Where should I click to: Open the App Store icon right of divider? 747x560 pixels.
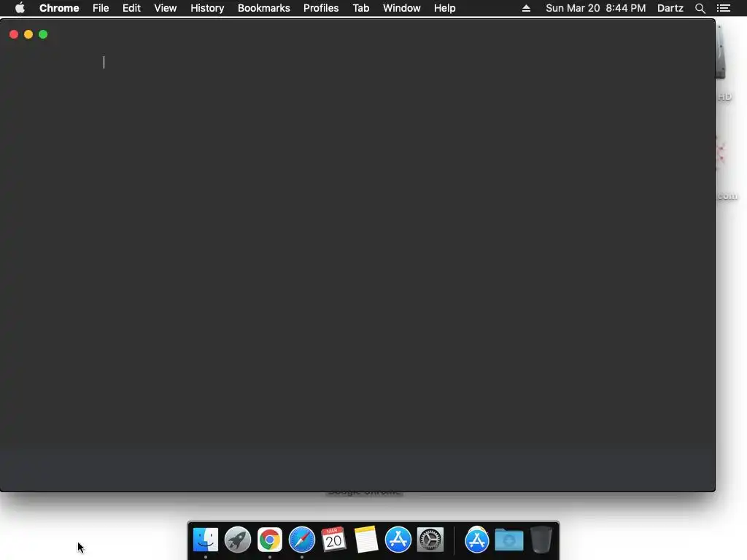pos(477,540)
